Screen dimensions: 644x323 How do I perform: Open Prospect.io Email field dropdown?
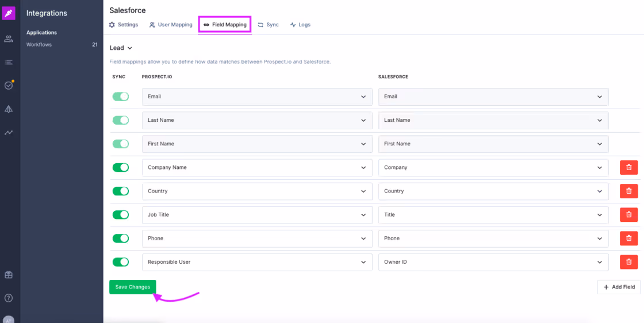coord(257,97)
